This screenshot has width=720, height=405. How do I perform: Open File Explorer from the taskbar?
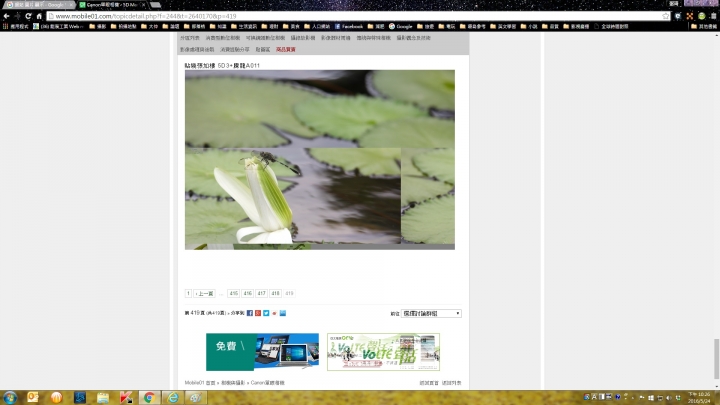[x=103, y=398]
